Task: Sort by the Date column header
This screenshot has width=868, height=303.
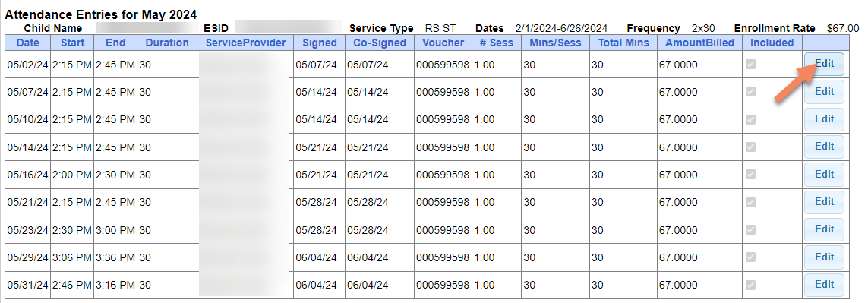Action: (x=27, y=43)
